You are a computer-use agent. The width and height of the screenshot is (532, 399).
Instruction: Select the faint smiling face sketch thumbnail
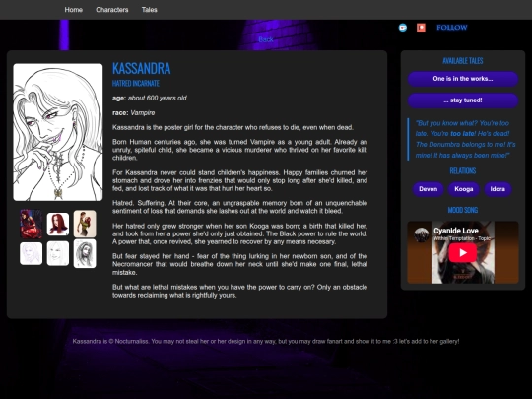click(x=58, y=253)
